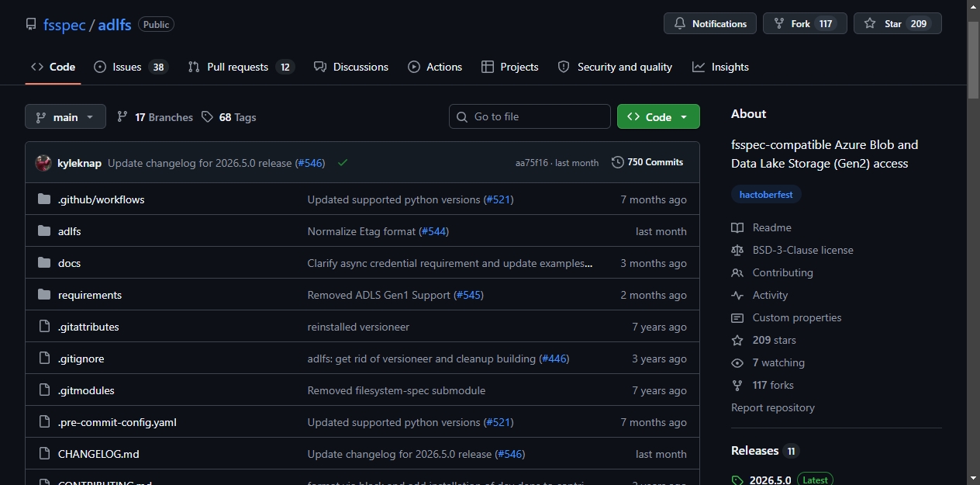Click the book icon beside Readme
Image resolution: width=980 pixels, height=485 pixels.
(737, 227)
